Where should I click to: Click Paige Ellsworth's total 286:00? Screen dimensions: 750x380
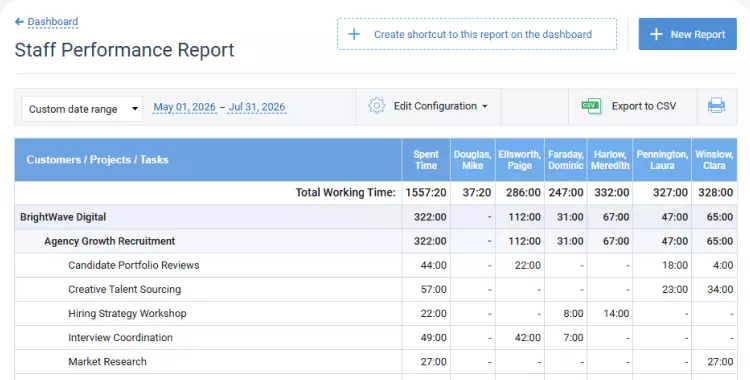523,192
